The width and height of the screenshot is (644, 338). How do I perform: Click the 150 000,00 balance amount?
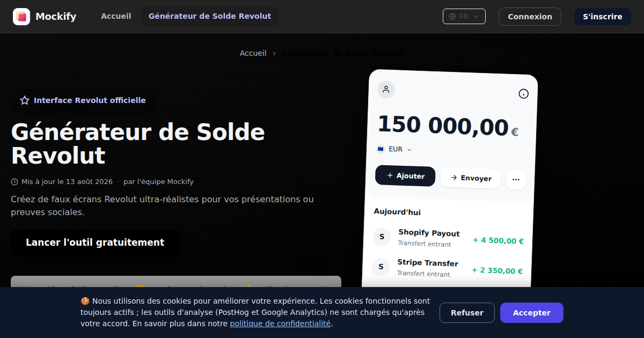(x=443, y=126)
